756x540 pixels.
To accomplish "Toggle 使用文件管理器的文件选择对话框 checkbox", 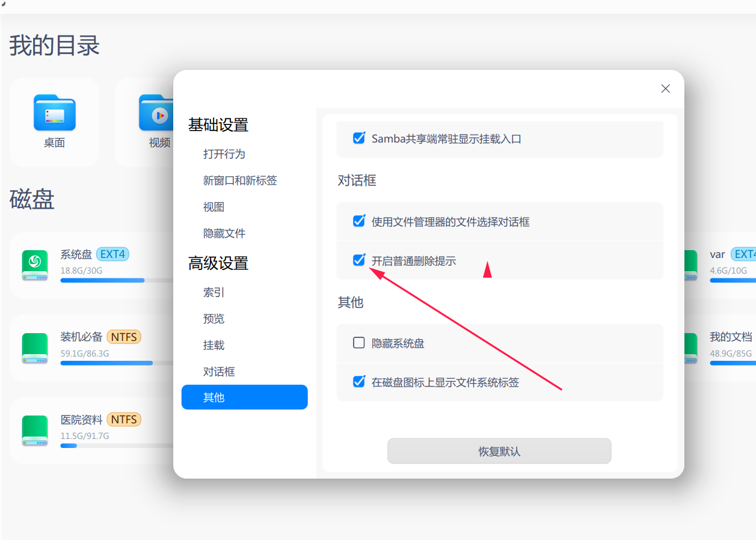I will click(x=359, y=221).
